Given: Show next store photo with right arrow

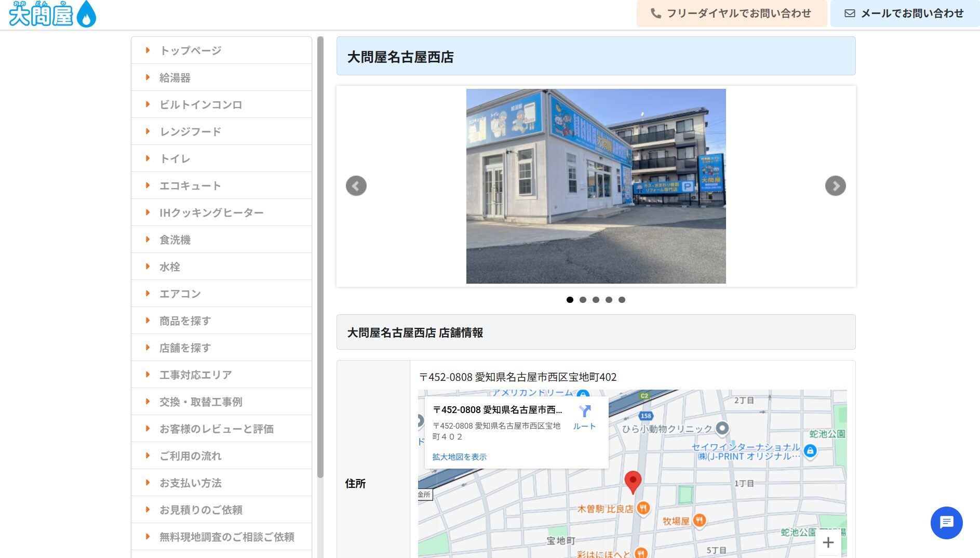Looking at the screenshot, I should (x=836, y=186).
